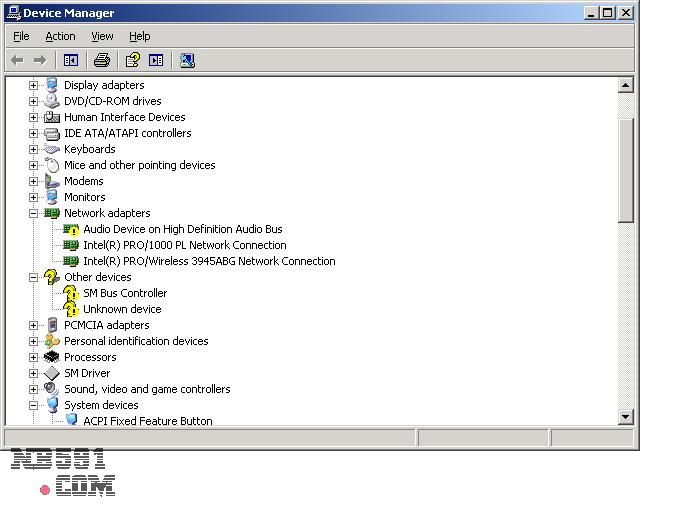Click the scrollbar down arrow
The height and width of the screenshot is (525, 700).
click(x=626, y=417)
